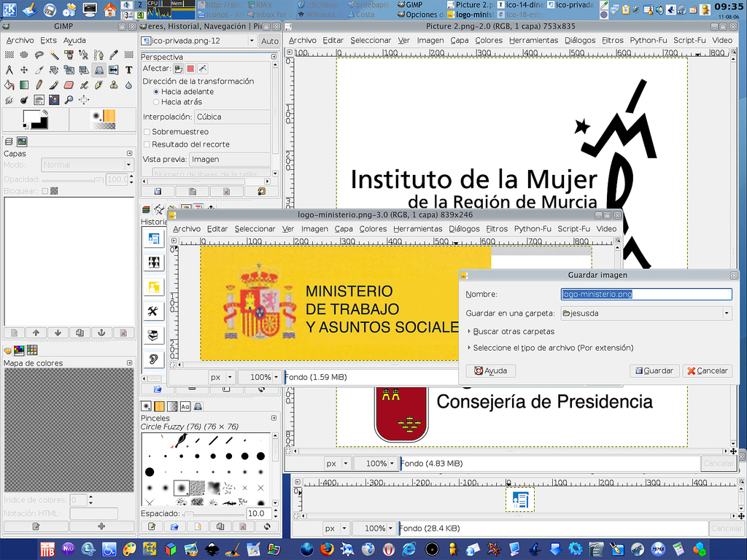
Task: Select the Blur droplet tool
Action: click(128, 85)
